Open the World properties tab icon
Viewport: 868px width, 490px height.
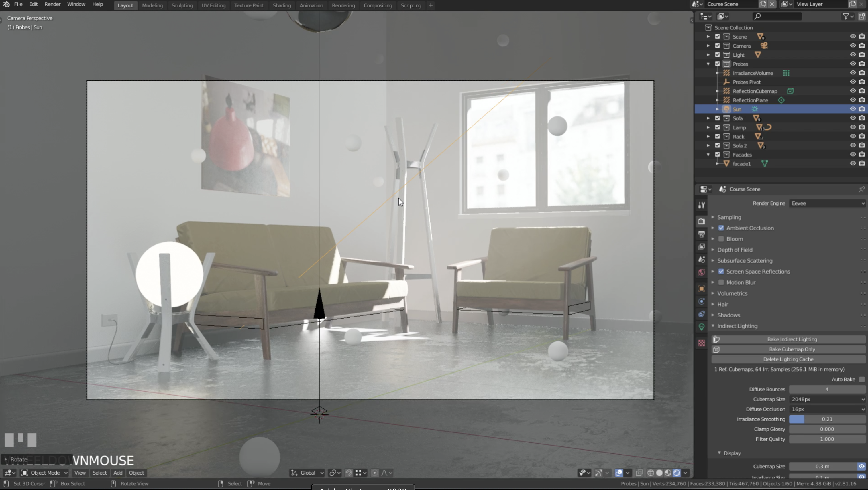pos(702,272)
